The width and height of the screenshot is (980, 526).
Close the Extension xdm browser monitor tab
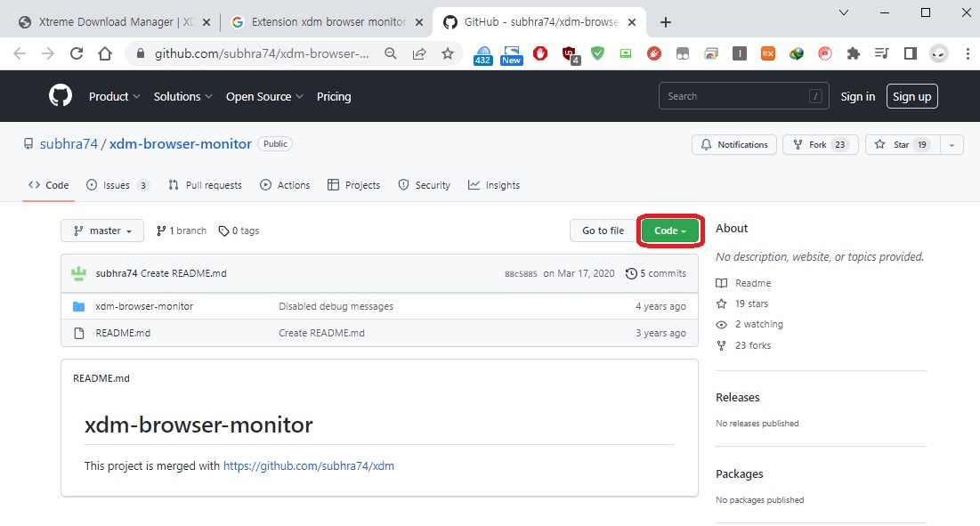(x=419, y=22)
